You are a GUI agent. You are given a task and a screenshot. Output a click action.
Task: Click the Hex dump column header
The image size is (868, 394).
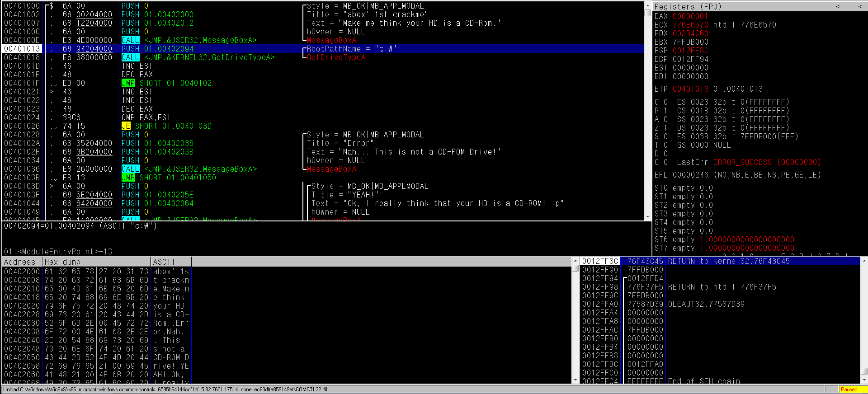pos(97,262)
